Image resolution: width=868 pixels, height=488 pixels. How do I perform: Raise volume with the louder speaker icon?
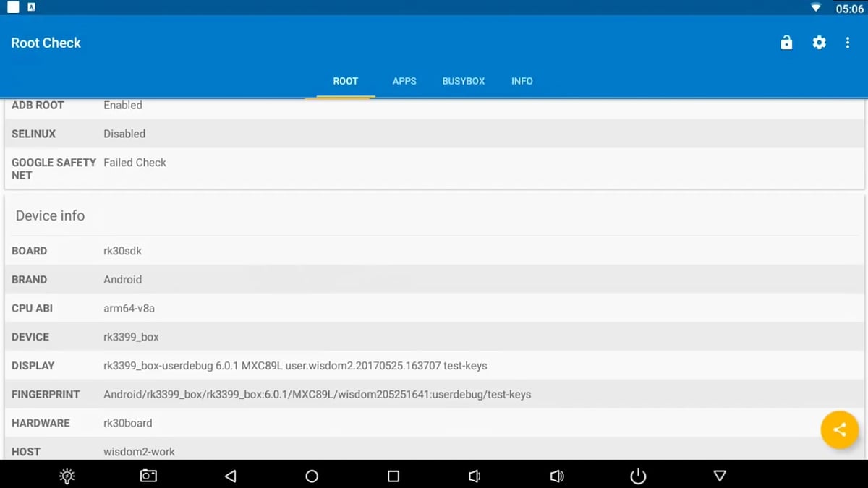point(557,476)
